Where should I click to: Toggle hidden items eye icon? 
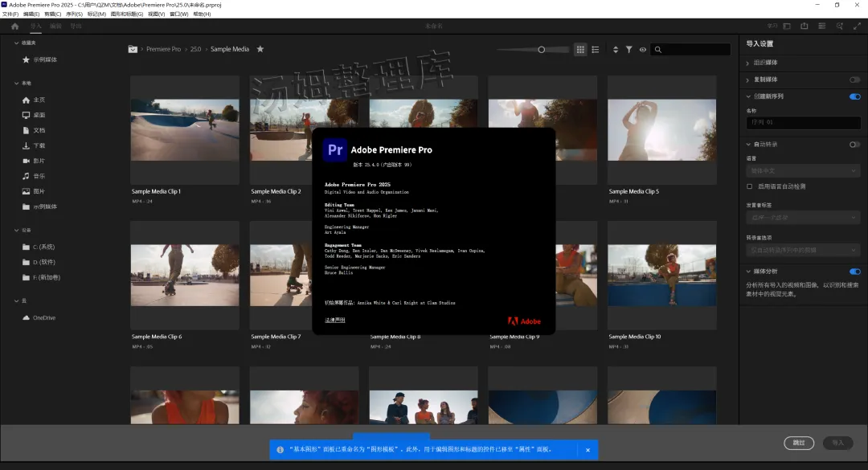pos(643,49)
